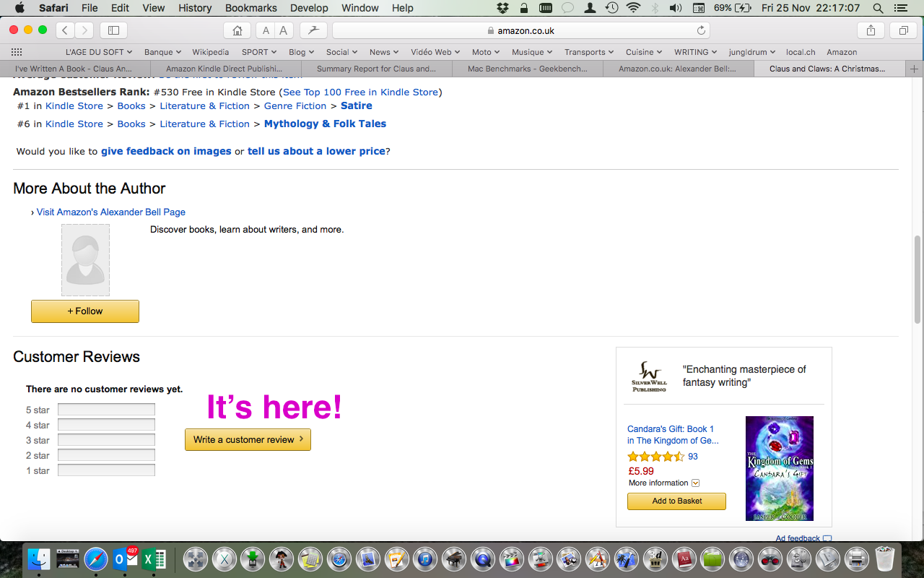924x578 pixels.
Task: Open Time Machine menu bar icon
Action: pyautogui.click(x=611, y=8)
